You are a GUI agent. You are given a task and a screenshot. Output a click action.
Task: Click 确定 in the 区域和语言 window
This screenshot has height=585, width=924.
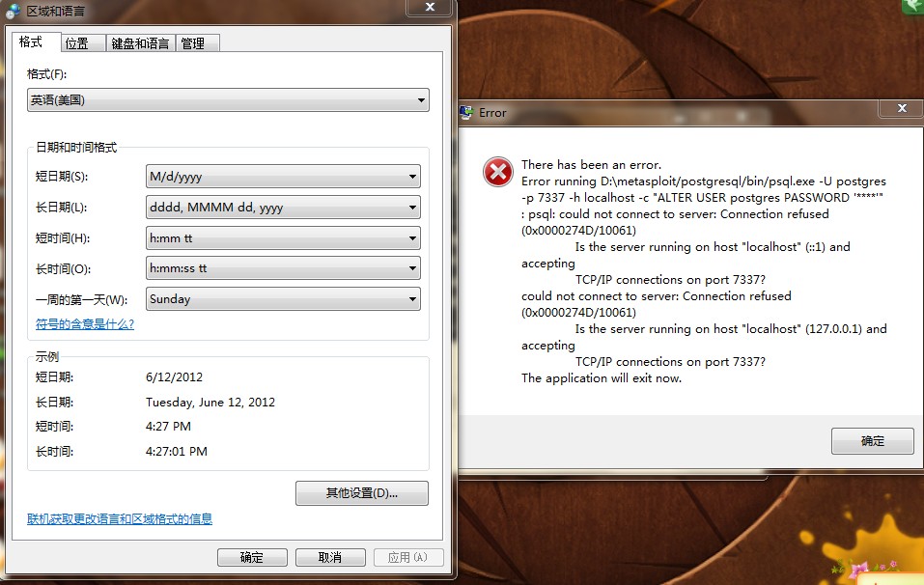coord(252,557)
